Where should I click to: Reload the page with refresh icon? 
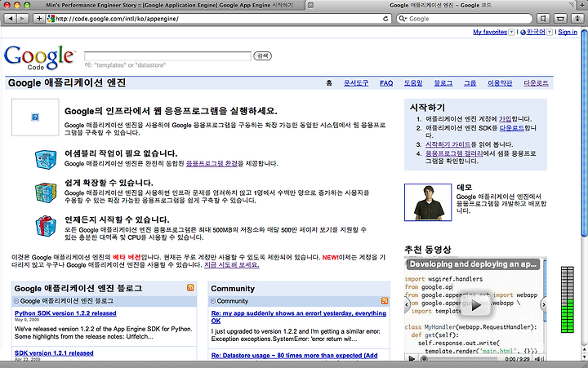click(x=385, y=19)
